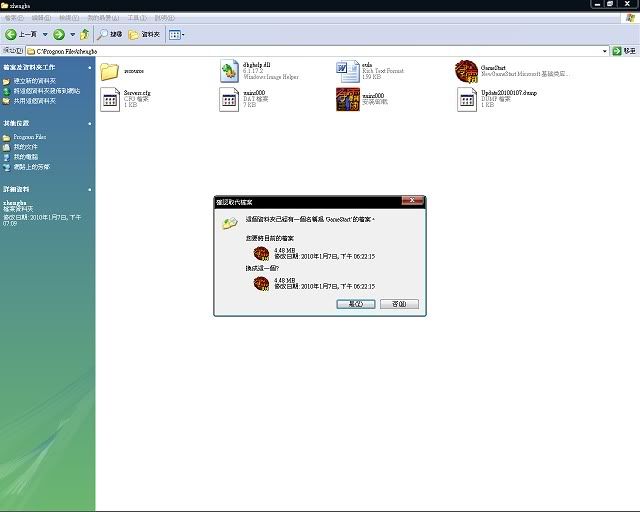The width and height of the screenshot is (640, 512).
Task: Open the resource folder icon
Action: pyautogui.click(x=110, y=71)
